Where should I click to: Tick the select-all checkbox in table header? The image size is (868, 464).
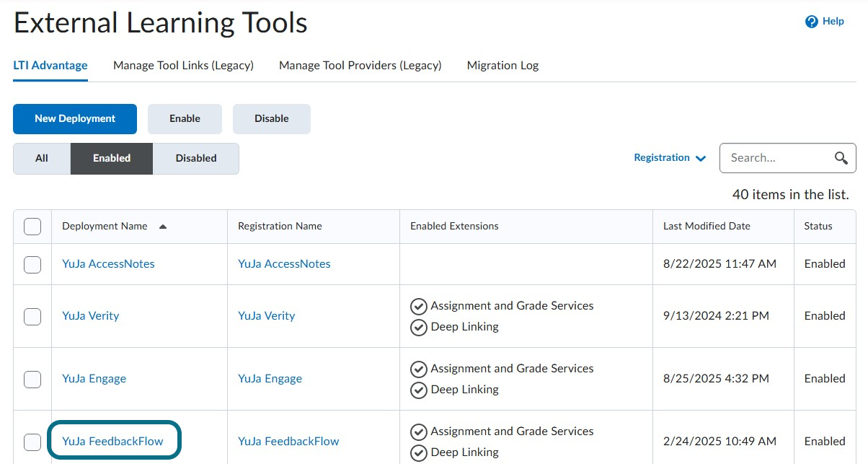pos(32,227)
